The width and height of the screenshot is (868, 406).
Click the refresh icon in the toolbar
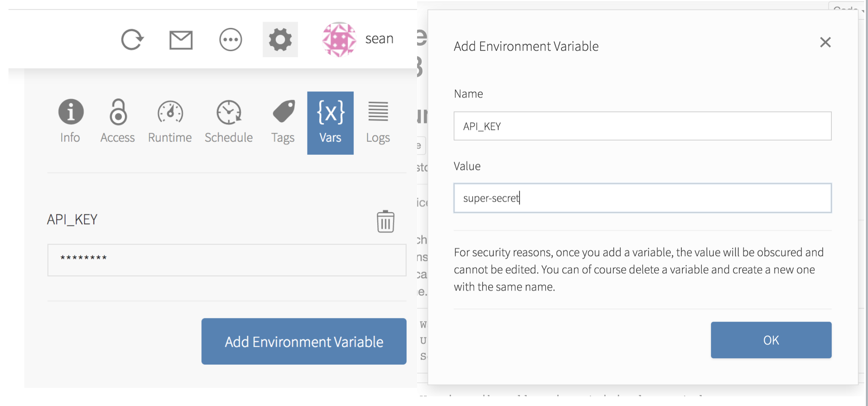coord(132,39)
